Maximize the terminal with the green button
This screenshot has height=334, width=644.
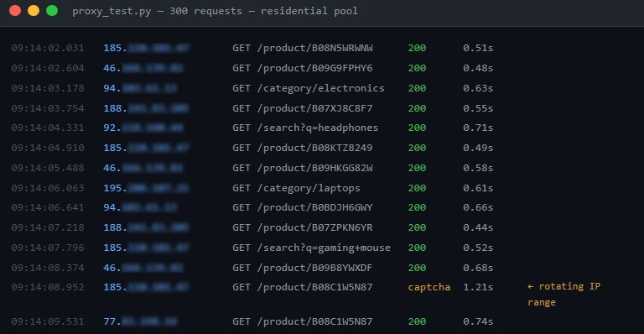(52, 11)
